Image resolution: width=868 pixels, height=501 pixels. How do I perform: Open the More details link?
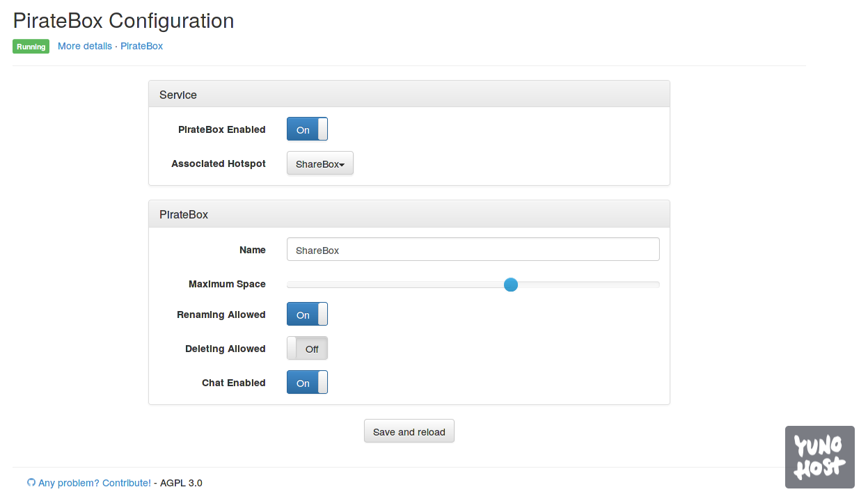click(85, 46)
